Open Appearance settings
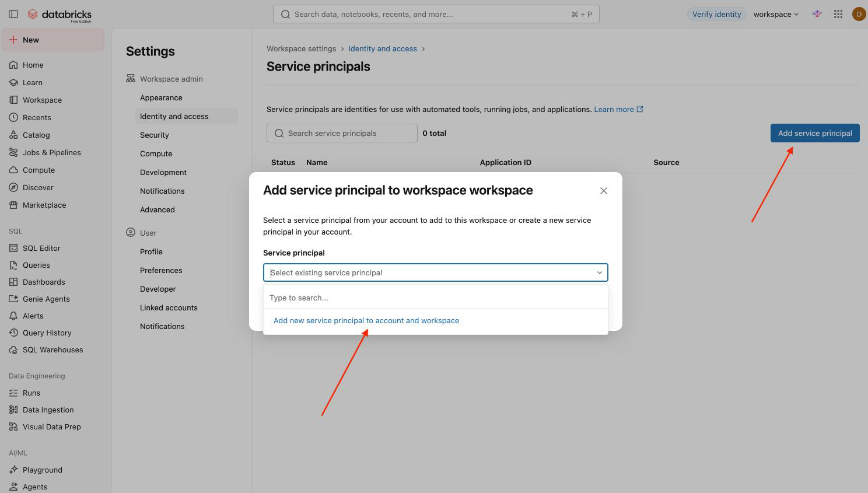This screenshot has width=868, height=493. point(161,97)
